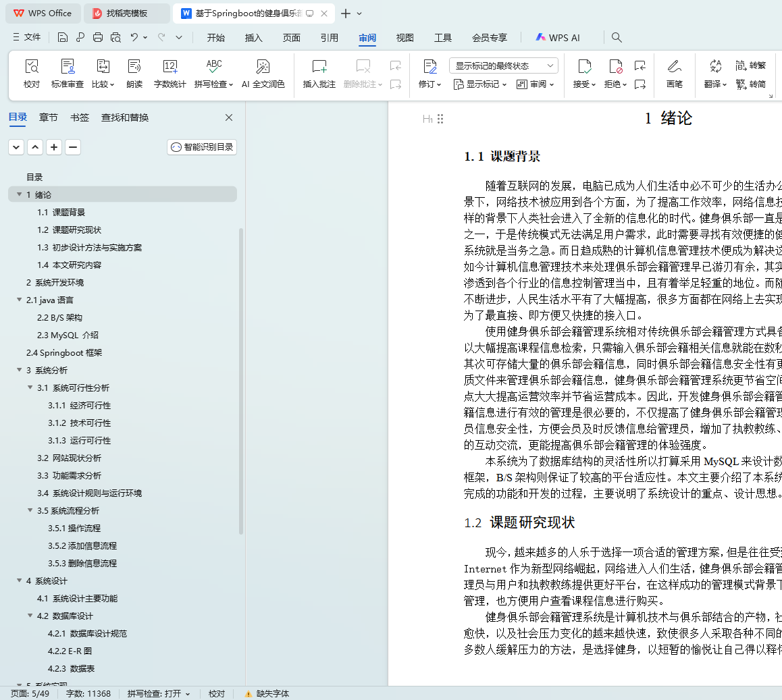Image resolution: width=782 pixels, height=700 pixels.
Task: Open a new tab with plus icon
Action: [346, 14]
